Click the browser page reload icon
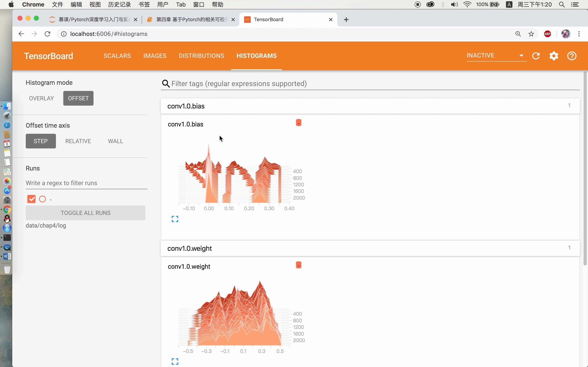 [x=47, y=34]
